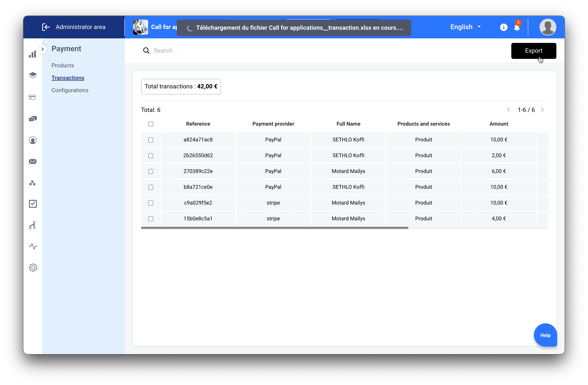This screenshot has width=588, height=385.
Task: Open the reviews stars section
Action: coord(32,183)
